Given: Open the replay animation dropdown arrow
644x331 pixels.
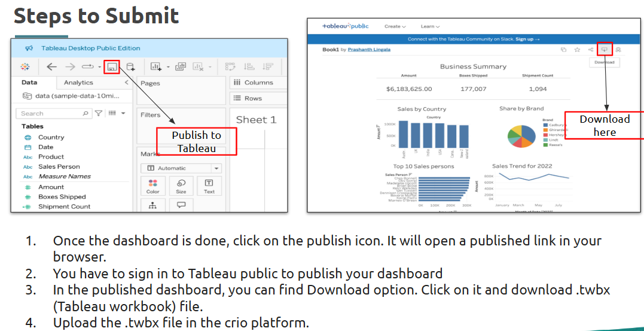Looking at the screenshot, I should 99,67.
